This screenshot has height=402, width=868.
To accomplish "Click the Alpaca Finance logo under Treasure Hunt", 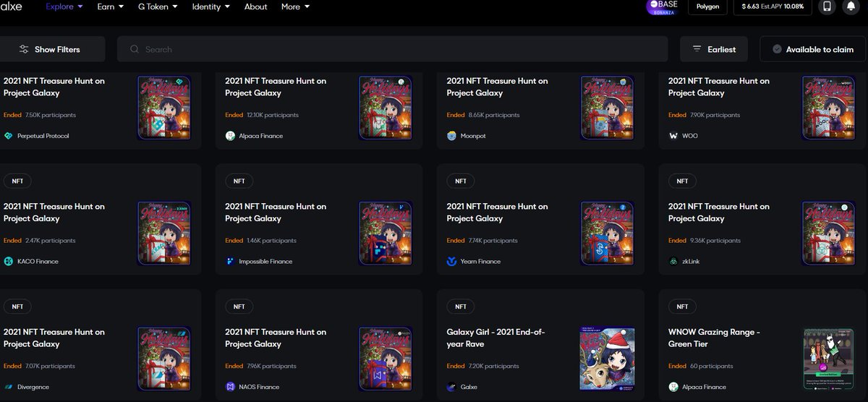I will [x=230, y=136].
